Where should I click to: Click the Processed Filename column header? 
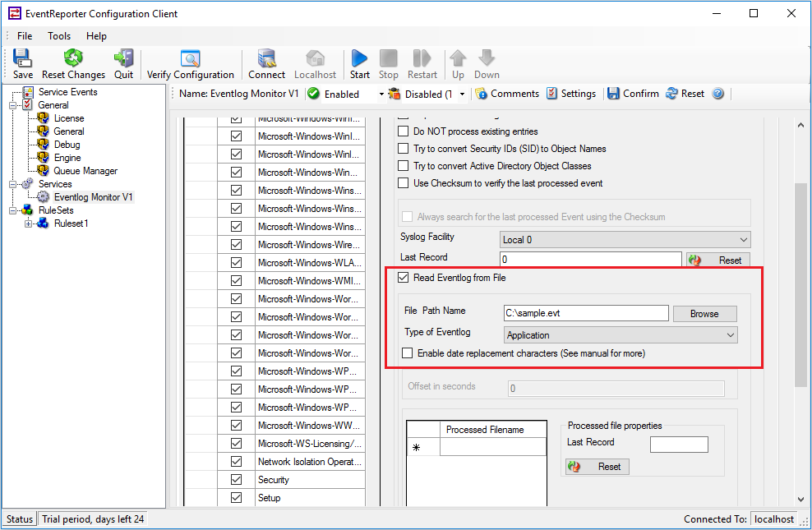pos(493,430)
